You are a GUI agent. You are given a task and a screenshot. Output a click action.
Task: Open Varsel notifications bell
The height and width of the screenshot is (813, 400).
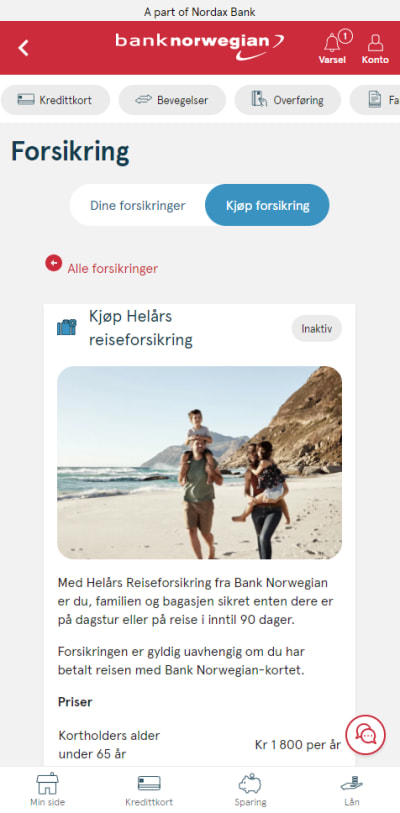(x=333, y=48)
